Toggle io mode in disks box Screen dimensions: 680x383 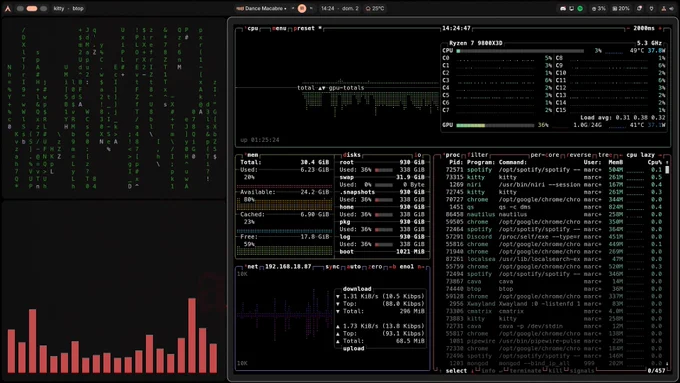418,155
